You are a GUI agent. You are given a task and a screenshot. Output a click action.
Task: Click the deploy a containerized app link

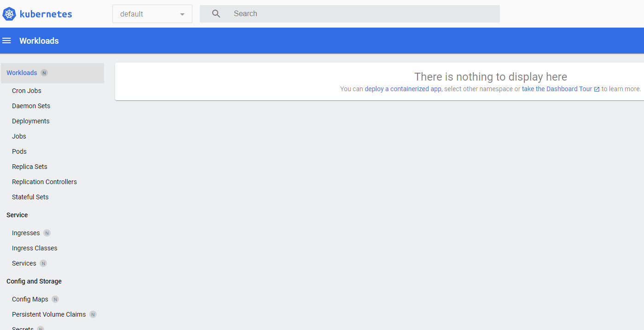(403, 89)
